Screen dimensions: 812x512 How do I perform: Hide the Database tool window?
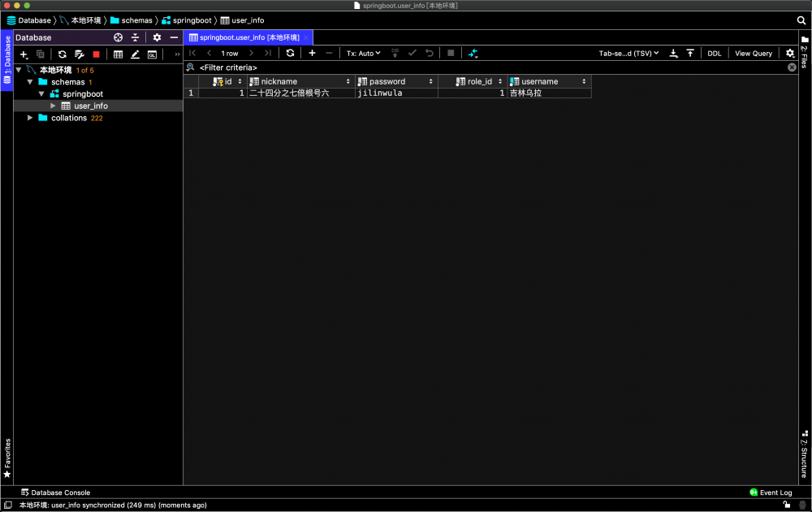pos(174,37)
